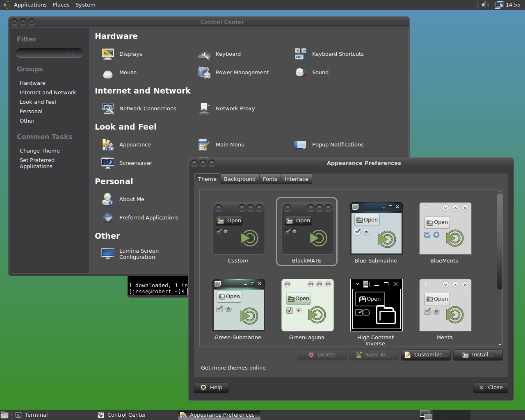The image size is (525, 420).
Task: Open Lumina Screen Configuration icon
Action: coord(108,254)
